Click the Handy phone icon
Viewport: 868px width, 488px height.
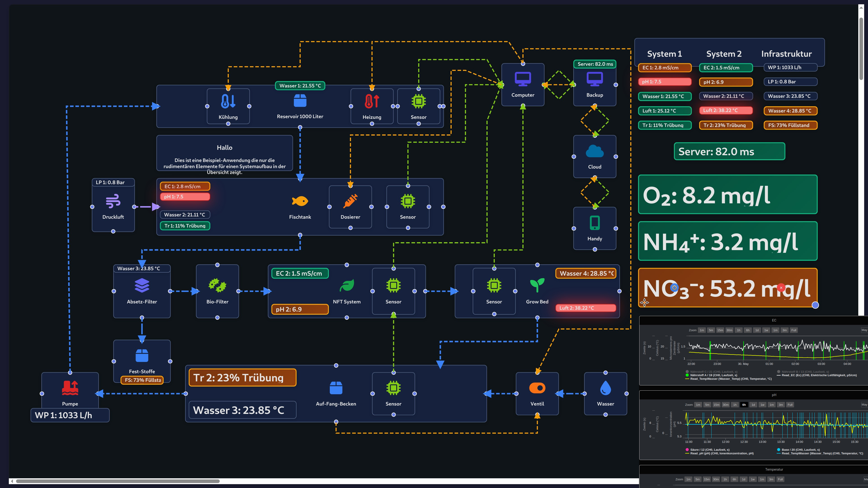(x=594, y=223)
